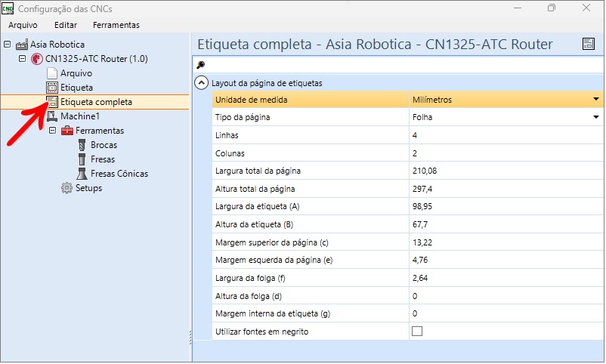Open the Editar menu
Viewport: 606px width, 364px height.
point(66,25)
